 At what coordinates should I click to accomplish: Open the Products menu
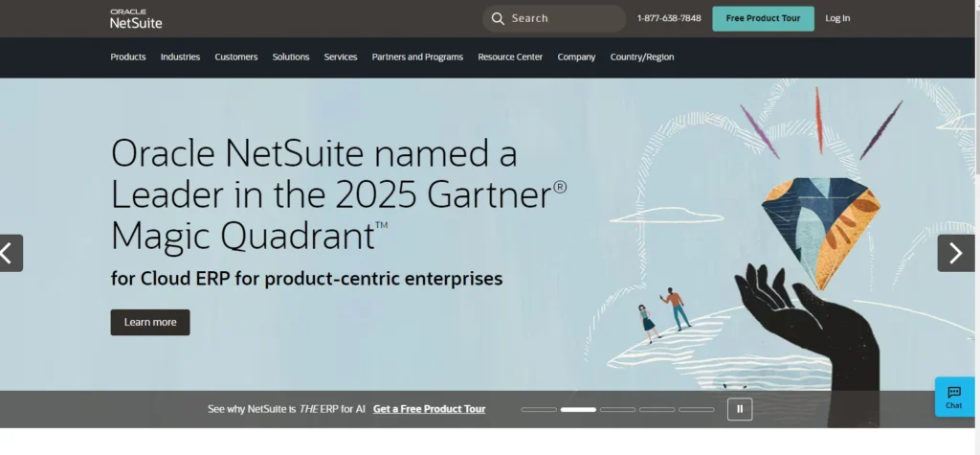click(x=128, y=57)
